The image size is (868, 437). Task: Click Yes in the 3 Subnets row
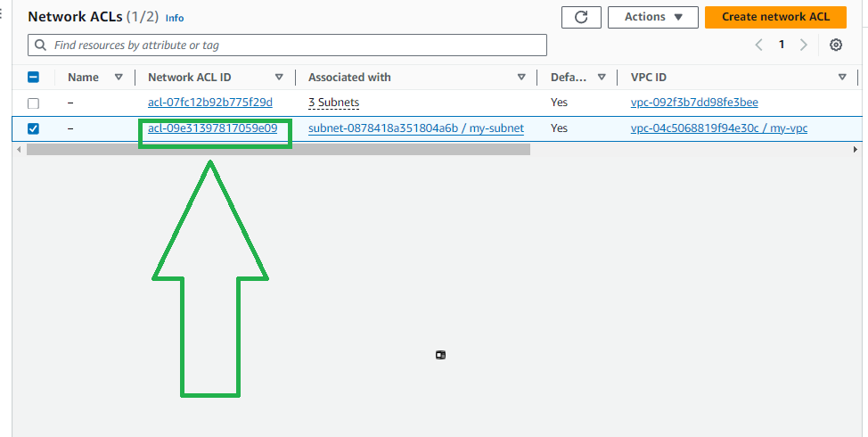coord(559,103)
